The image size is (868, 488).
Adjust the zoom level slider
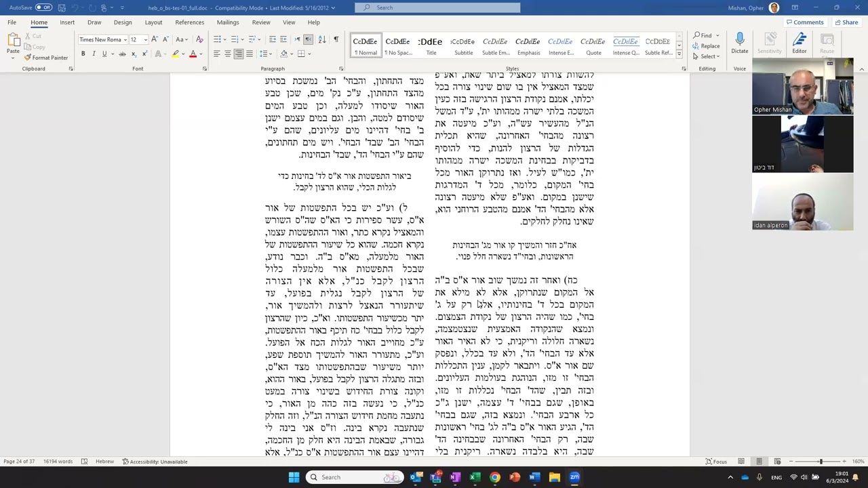821,462
